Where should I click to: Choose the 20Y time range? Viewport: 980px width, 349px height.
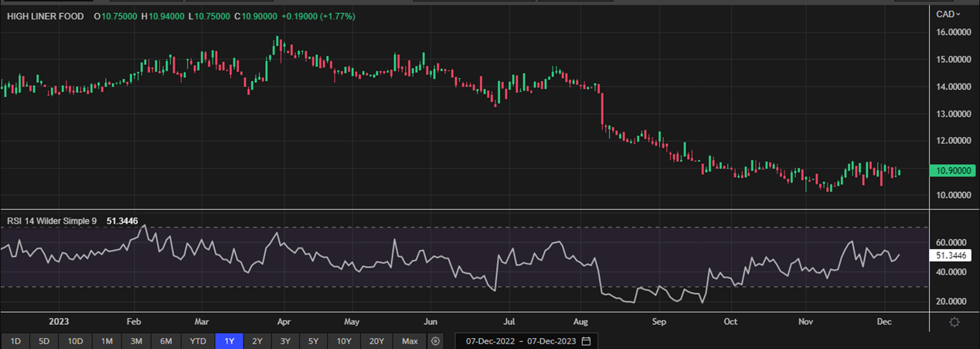pos(376,341)
